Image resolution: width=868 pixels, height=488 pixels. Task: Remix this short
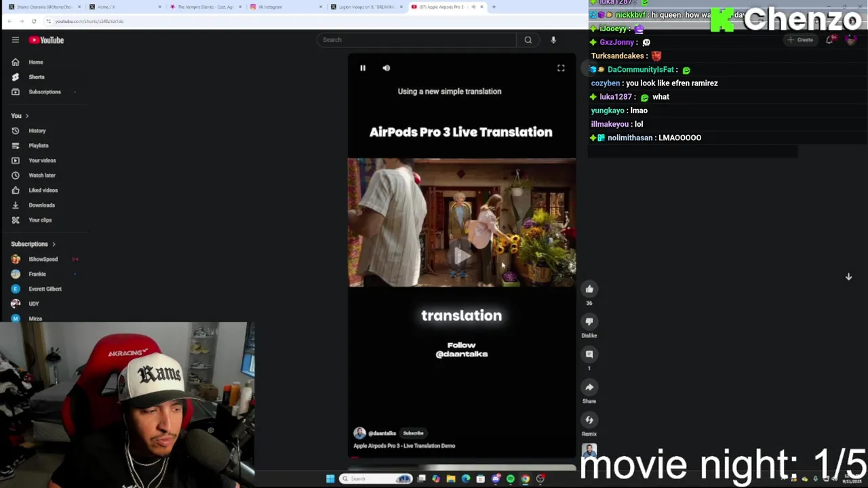[589, 420]
